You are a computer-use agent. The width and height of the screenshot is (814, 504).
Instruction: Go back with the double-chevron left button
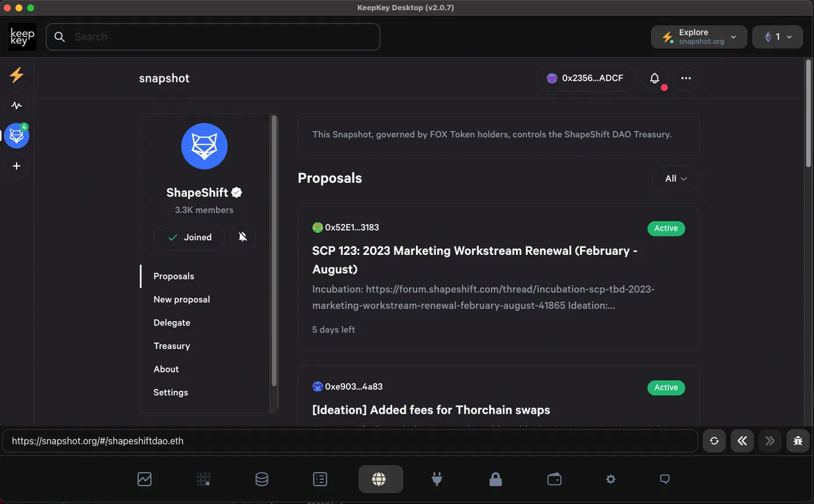click(742, 440)
